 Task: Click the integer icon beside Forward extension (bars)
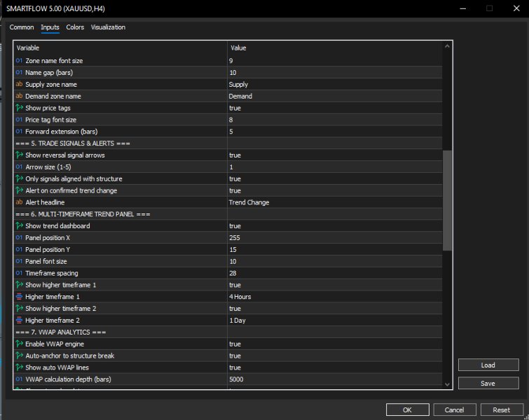tap(19, 132)
